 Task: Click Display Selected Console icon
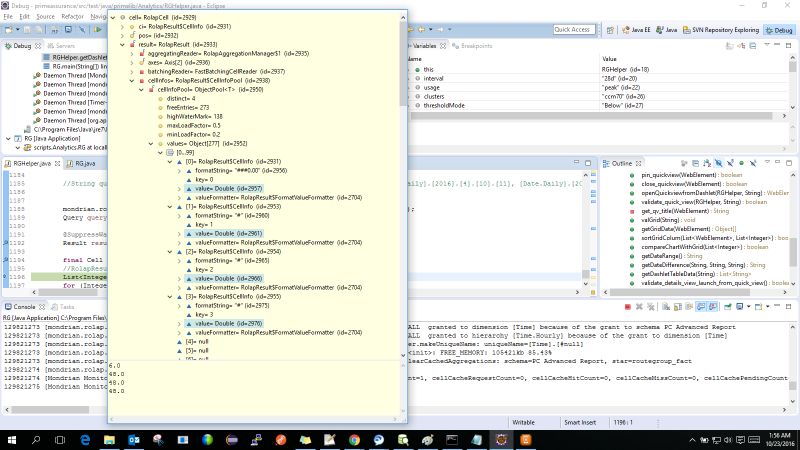point(739,307)
